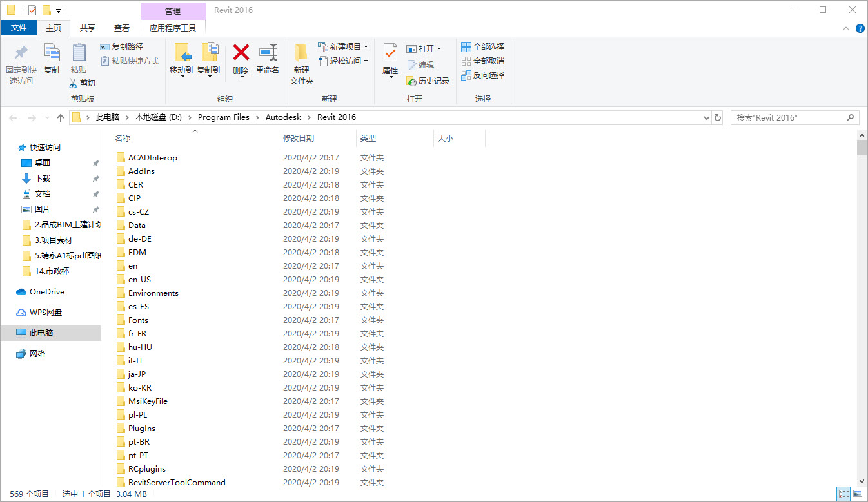
Task: Click 全部取消 select none
Action: (x=483, y=61)
